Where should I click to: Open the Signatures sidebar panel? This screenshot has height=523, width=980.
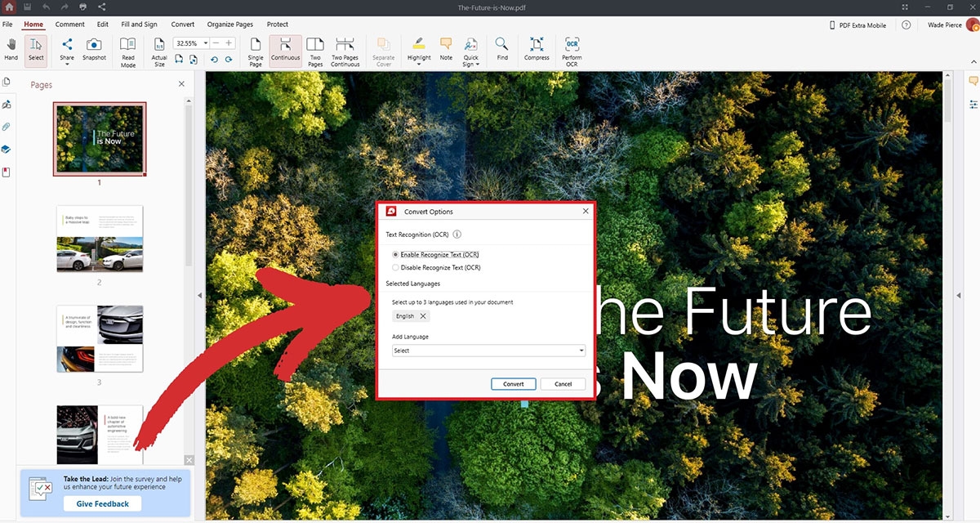coord(7,105)
